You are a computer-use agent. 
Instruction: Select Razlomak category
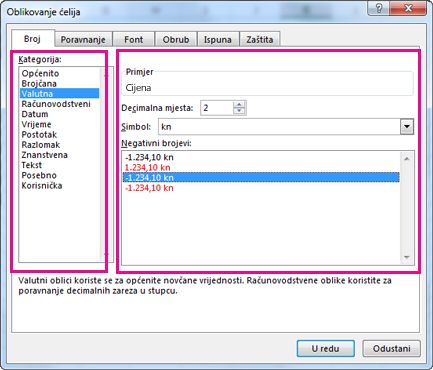click(59, 145)
